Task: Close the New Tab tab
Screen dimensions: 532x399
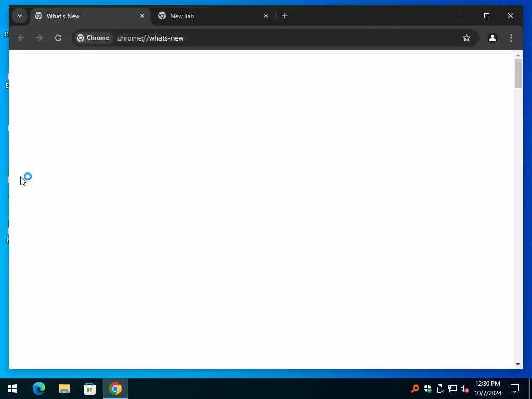Action: [266, 16]
